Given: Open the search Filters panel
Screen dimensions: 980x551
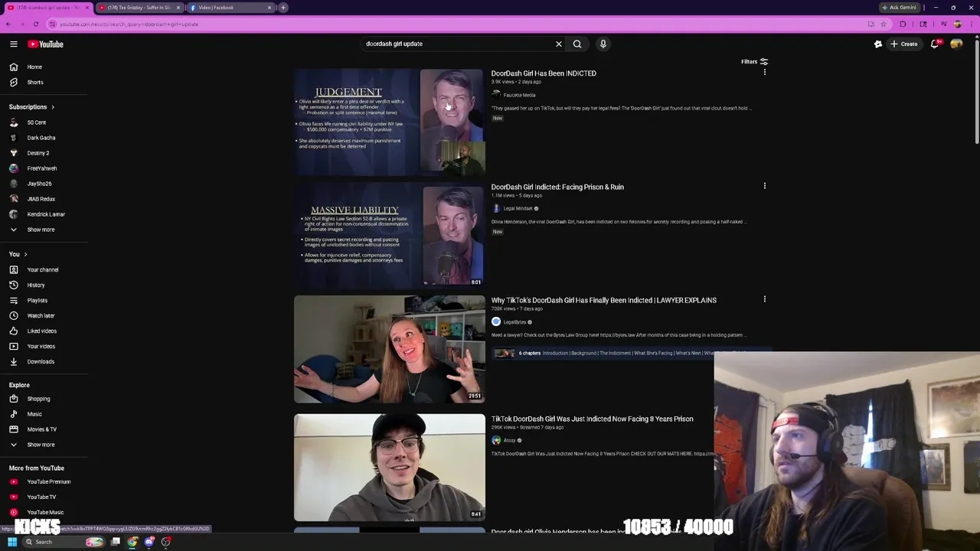Looking at the screenshot, I should click(754, 62).
